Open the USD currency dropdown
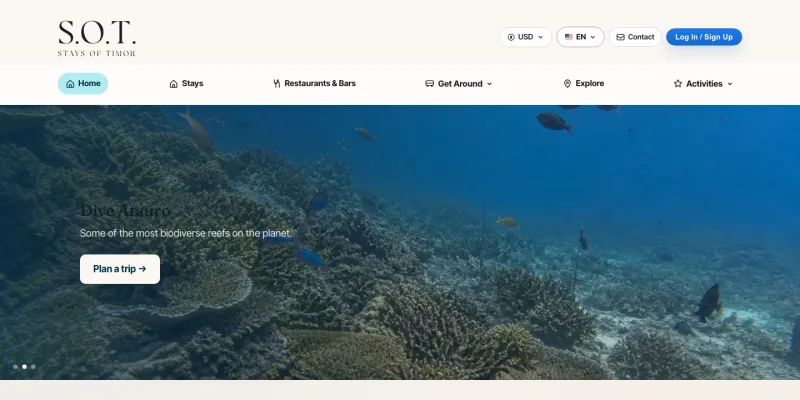Viewport: 800px width, 400px height. (x=526, y=37)
